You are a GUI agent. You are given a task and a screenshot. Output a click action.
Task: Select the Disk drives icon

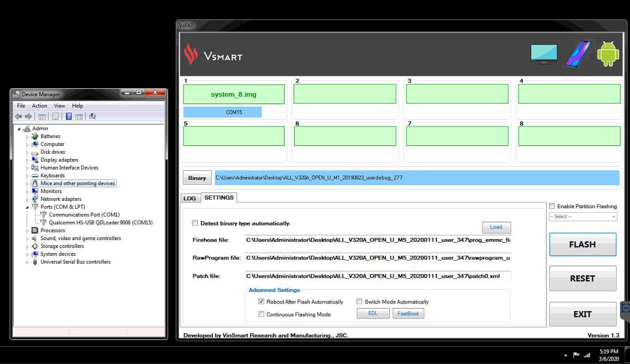35,152
